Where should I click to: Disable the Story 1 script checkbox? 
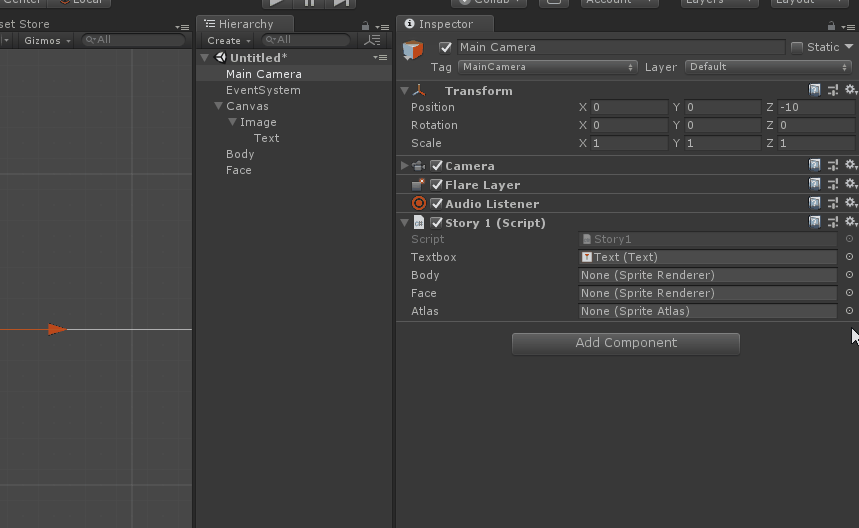pyautogui.click(x=437, y=223)
